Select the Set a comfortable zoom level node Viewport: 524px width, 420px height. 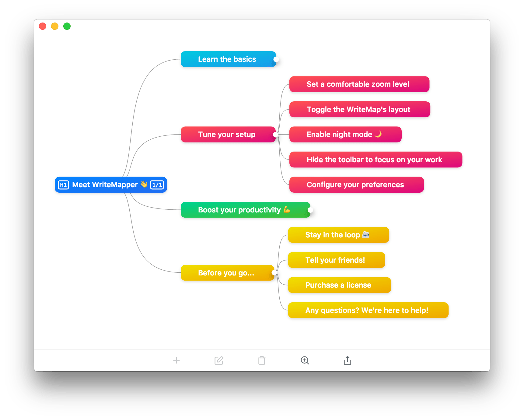pyautogui.click(x=359, y=84)
